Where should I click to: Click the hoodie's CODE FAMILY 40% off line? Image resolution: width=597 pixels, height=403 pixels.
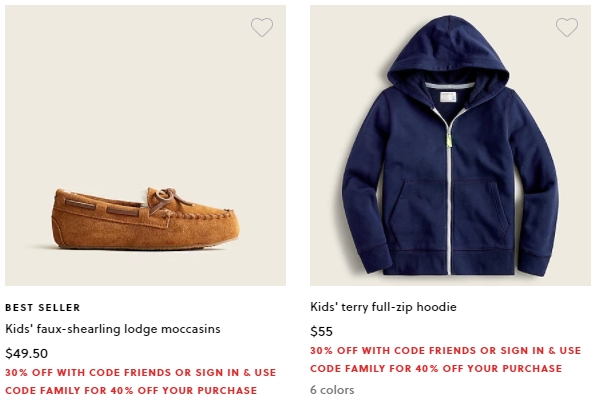(x=436, y=369)
